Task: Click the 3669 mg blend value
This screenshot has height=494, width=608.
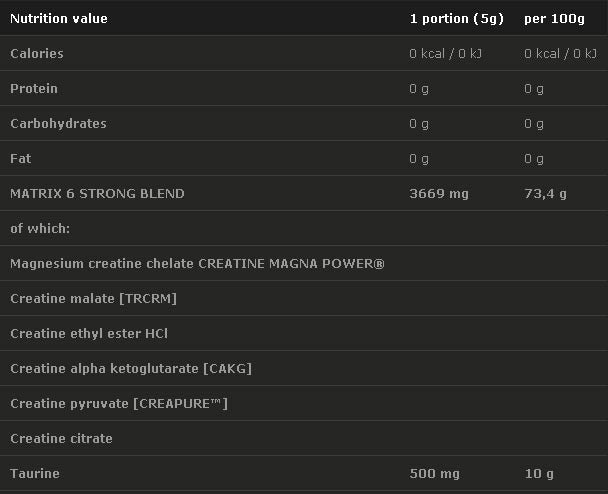Action: [x=439, y=193]
